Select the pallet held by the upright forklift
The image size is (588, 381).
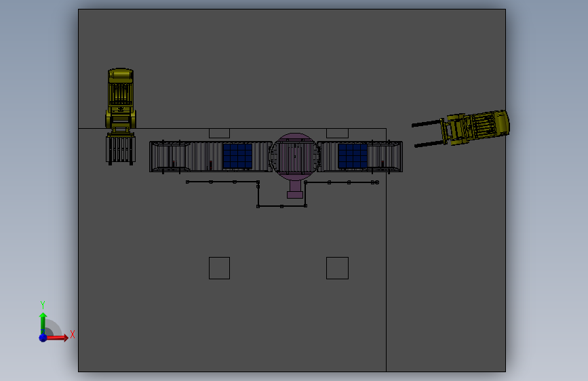point(120,150)
